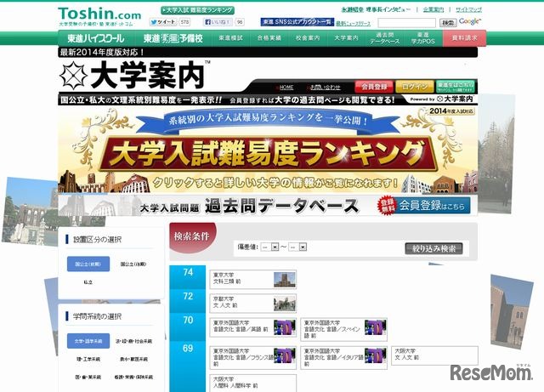The image size is (544, 392).
Task: Select 看護・栄養・保健系統 field option
Action: (133, 377)
